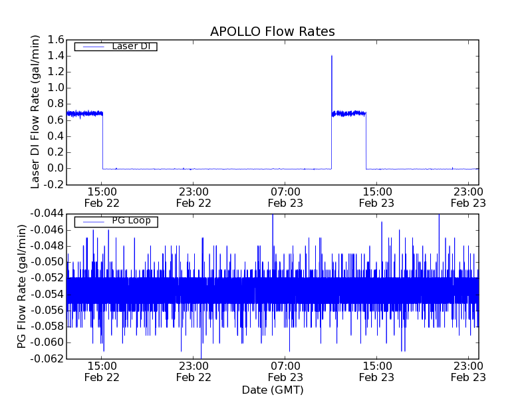Click the -0.054 tick on the PG axis

tap(47, 294)
